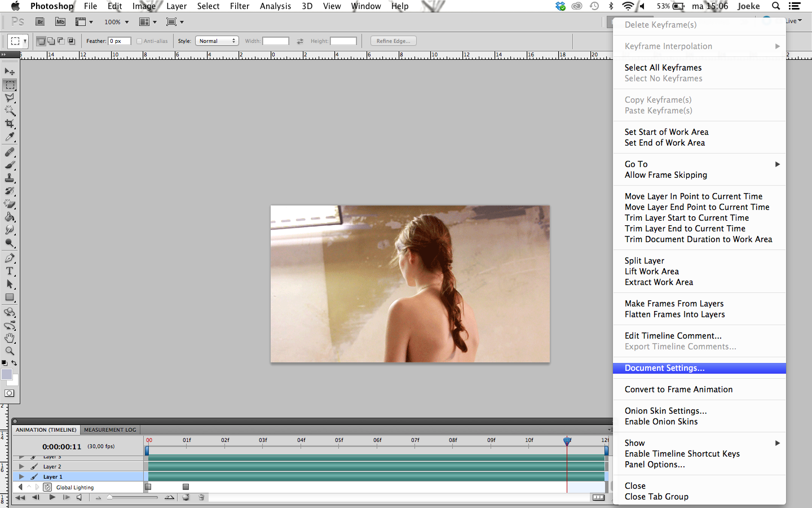Play the timeline animation
Screen dimensions: 812x508
(x=52, y=497)
